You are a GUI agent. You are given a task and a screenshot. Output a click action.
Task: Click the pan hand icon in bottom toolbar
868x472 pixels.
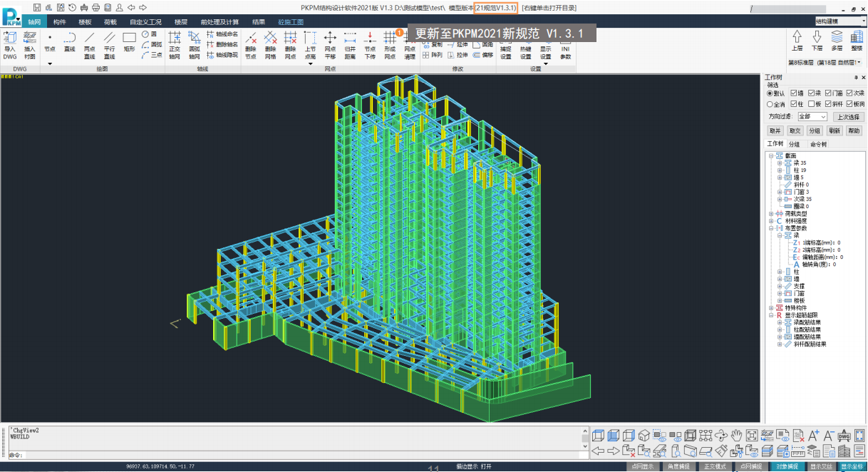[737, 436]
